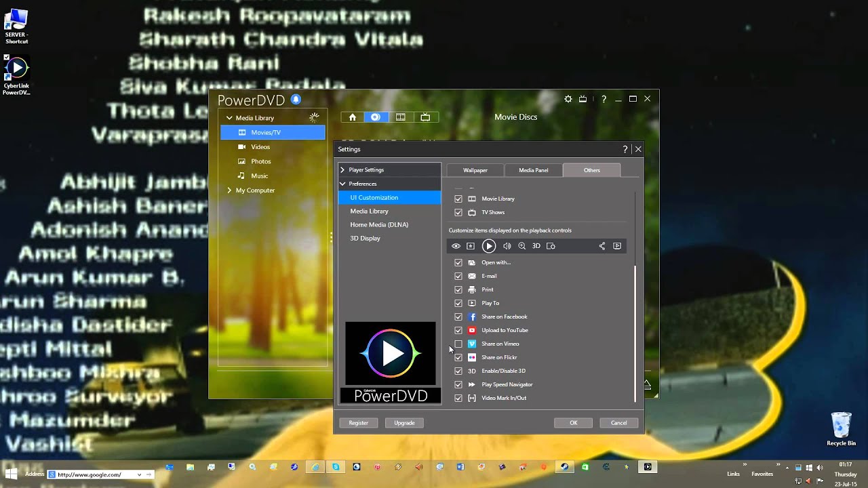Viewport: 868px width, 488px height.
Task: Go to the PowerDVD Home tab icon
Action: tap(353, 117)
